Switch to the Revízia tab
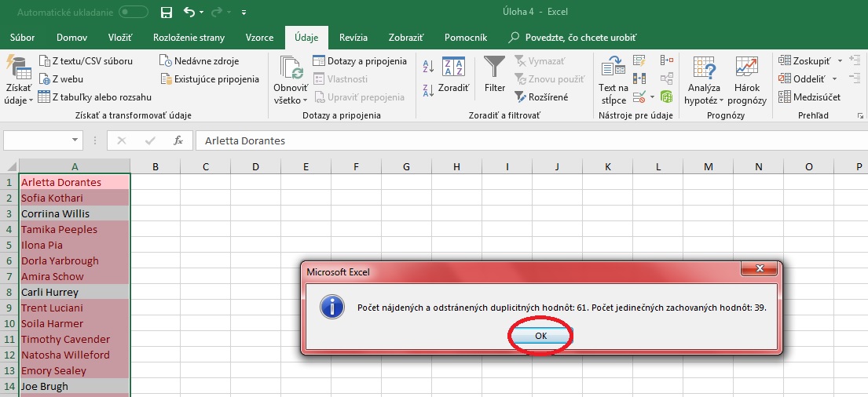 (x=353, y=38)
